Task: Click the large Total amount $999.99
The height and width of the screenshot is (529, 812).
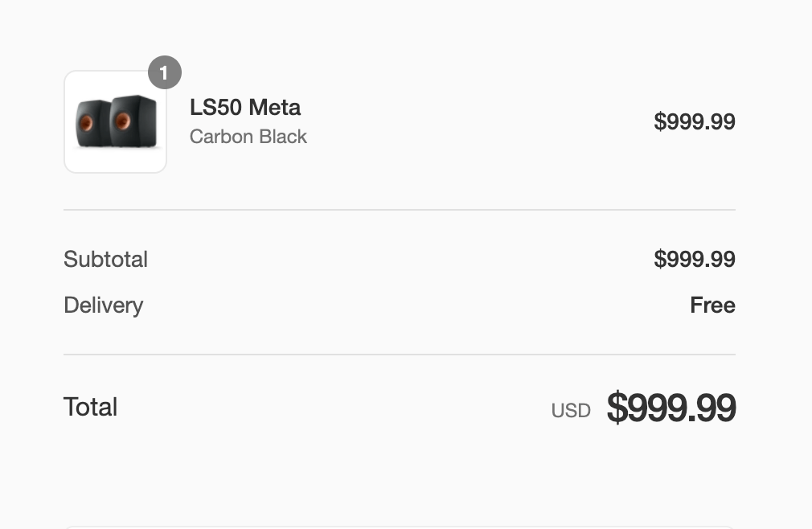Action: (x=671, y=407)
